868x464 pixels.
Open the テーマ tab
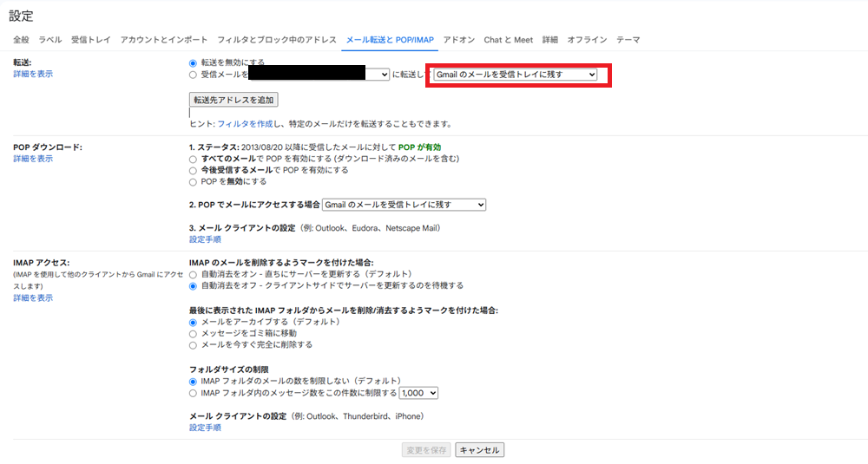[628, 40]
